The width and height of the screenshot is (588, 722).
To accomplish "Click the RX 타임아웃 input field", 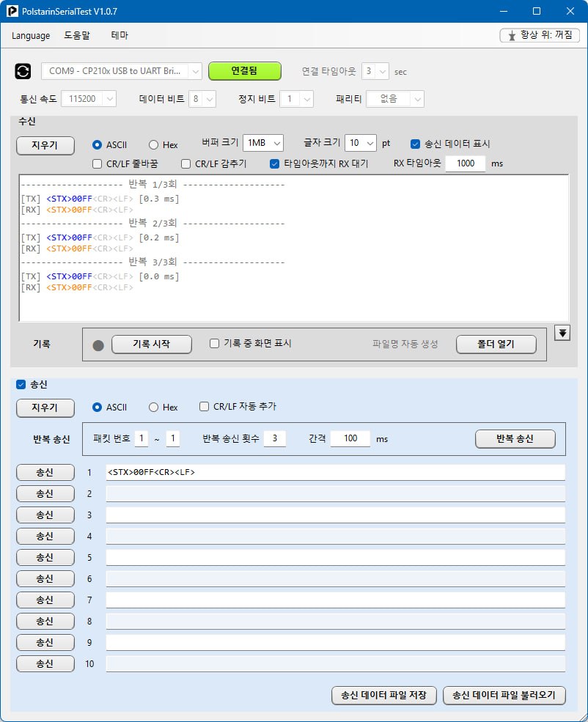I will (465, 163).
